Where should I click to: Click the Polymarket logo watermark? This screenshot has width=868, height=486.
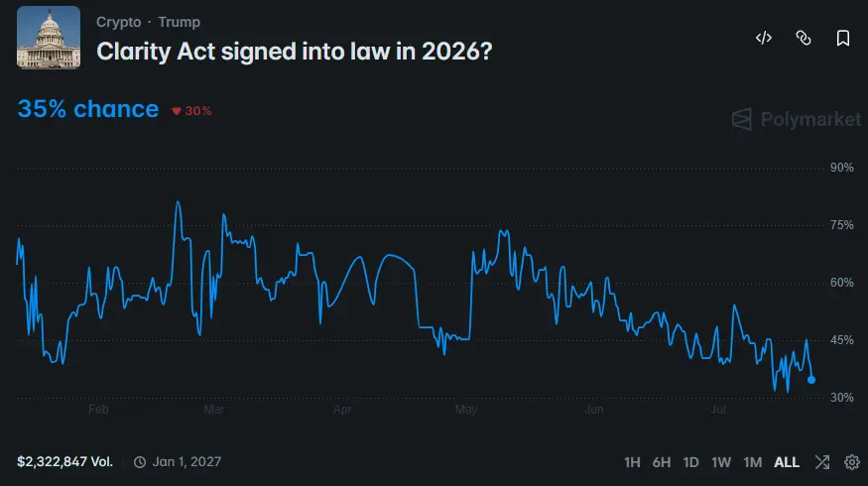tap(796, 119)
